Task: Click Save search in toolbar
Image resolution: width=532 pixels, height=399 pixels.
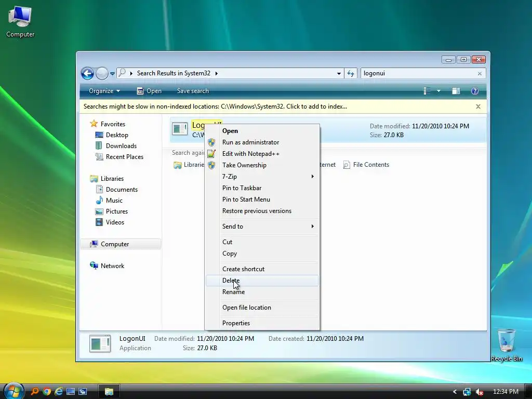Action: coord(193,91)
